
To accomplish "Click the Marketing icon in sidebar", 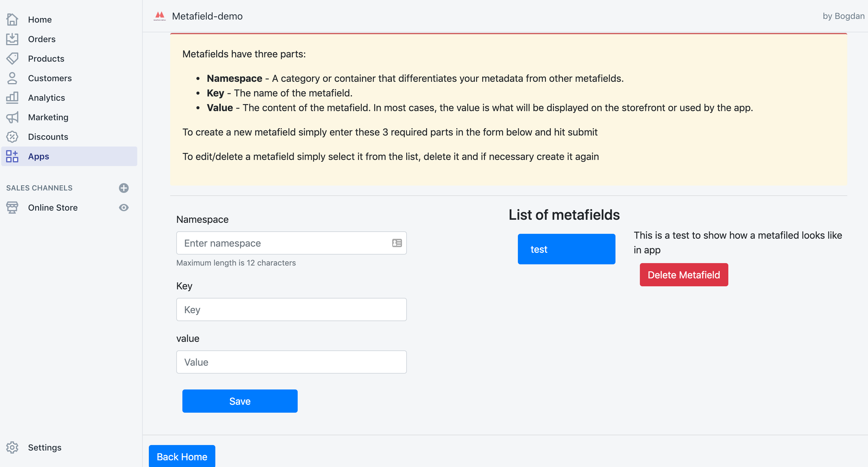I will point(13,117).
